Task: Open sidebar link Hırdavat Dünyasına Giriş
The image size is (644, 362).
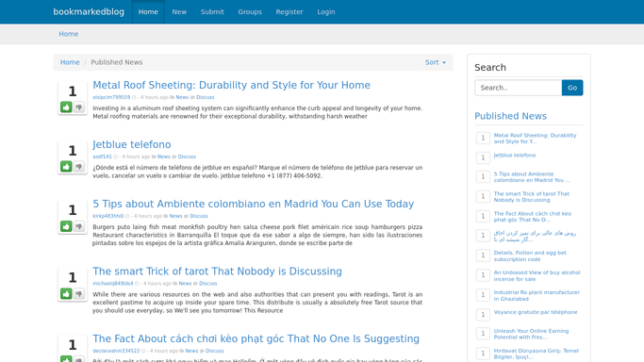Action: pyautogui.click(x=536, y=354)
